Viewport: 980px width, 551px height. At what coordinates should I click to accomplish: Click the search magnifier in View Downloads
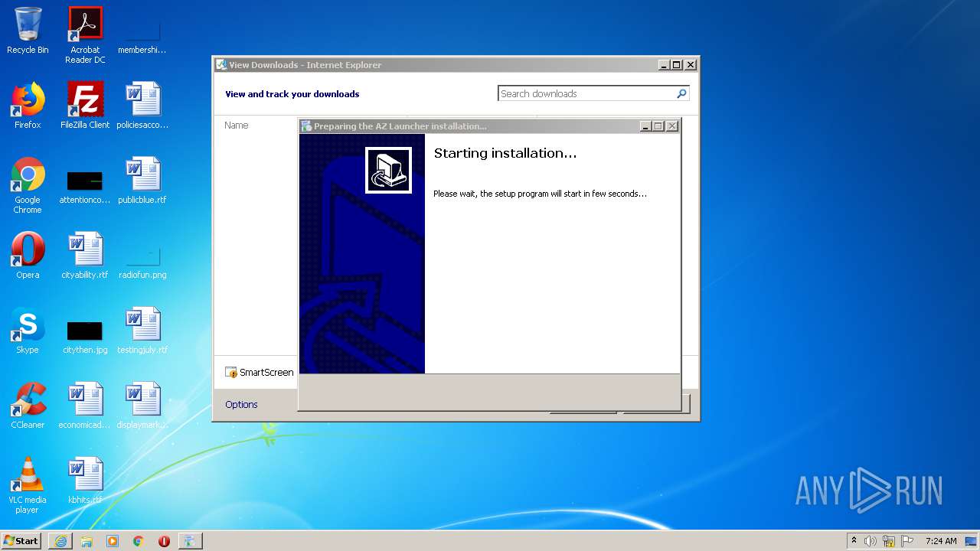[x=681, y=93]
